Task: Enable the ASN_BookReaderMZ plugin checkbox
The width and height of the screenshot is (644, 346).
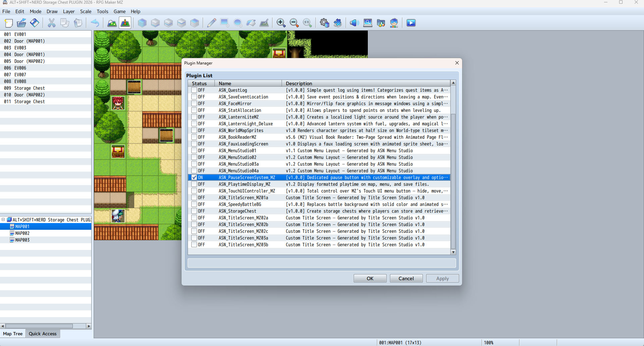Action: [x=194, y=137]
